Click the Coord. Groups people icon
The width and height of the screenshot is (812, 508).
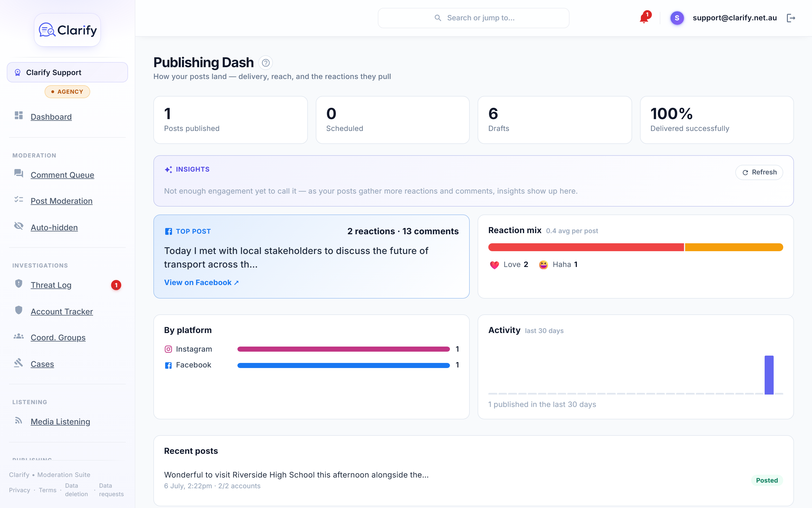(19, 336)
